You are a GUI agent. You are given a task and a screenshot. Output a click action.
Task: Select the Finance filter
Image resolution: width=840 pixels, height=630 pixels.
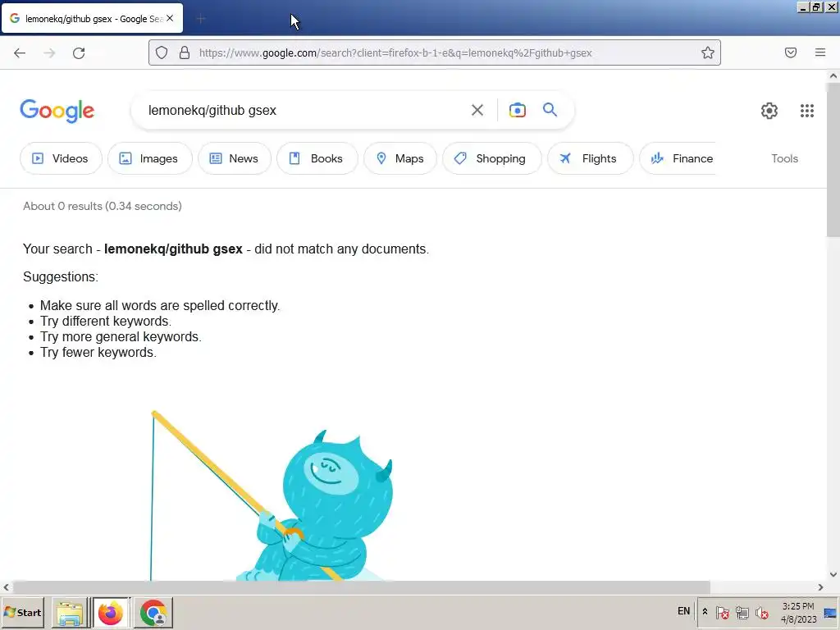click(x=678, y=158)
